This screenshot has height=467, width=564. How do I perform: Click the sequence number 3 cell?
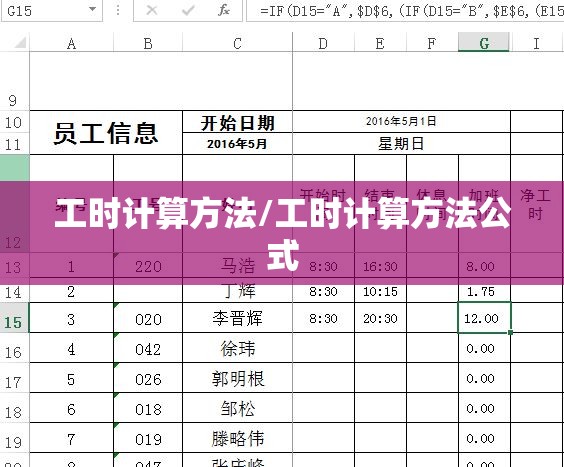tap(71, 319)
